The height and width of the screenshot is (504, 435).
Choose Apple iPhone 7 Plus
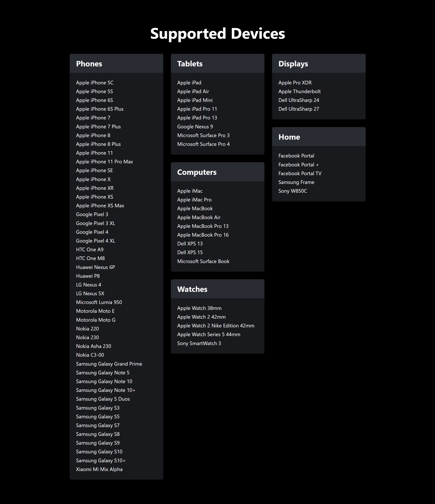tap(98, 127)
